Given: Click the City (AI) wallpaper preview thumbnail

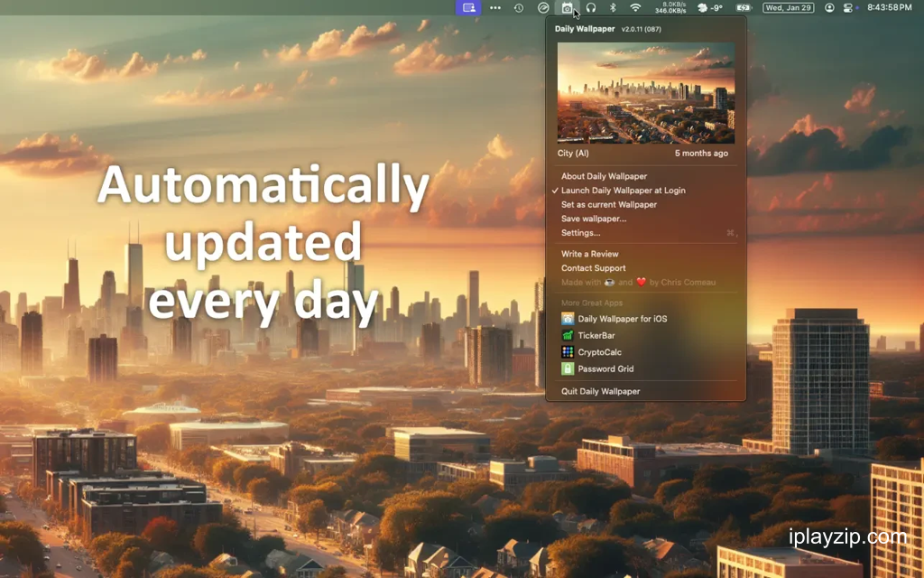Looking at the screenshot, I should coord(646,93).
